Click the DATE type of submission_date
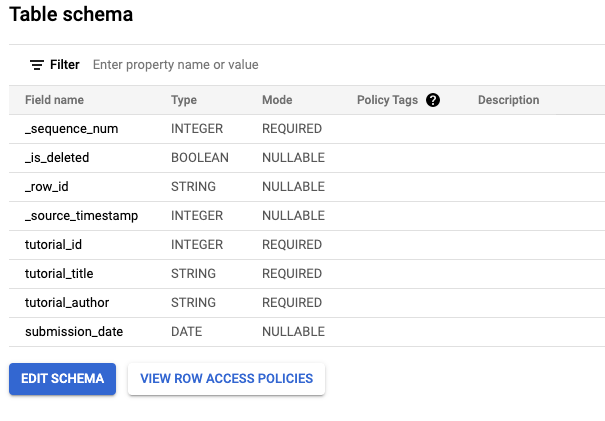605x421 pixels. coord(186,332)
